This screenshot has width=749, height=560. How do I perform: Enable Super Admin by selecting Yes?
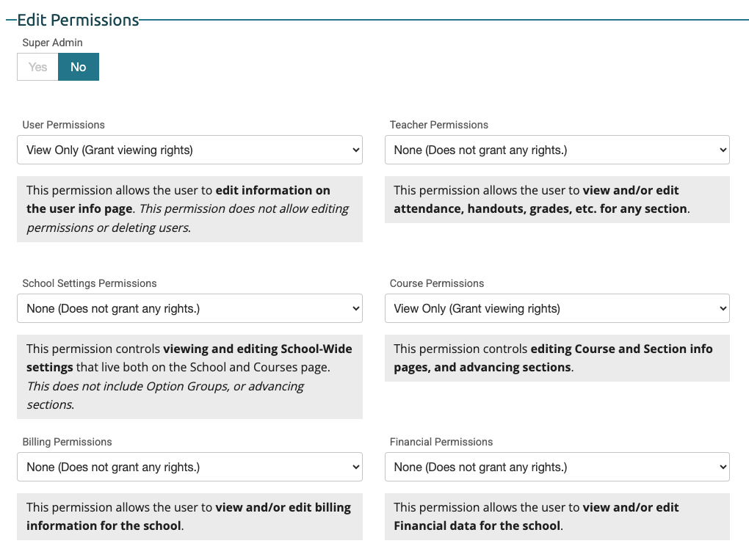37,67
